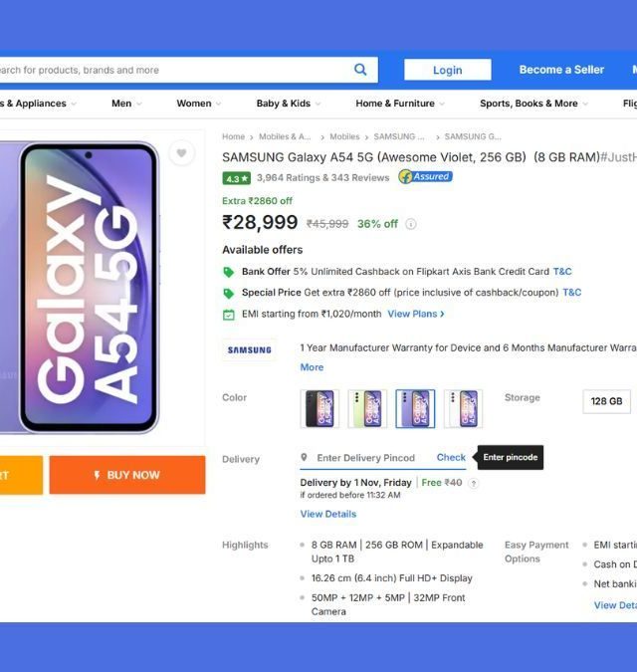Open the Women category menu
637x672 pixels.
point(199,104)
